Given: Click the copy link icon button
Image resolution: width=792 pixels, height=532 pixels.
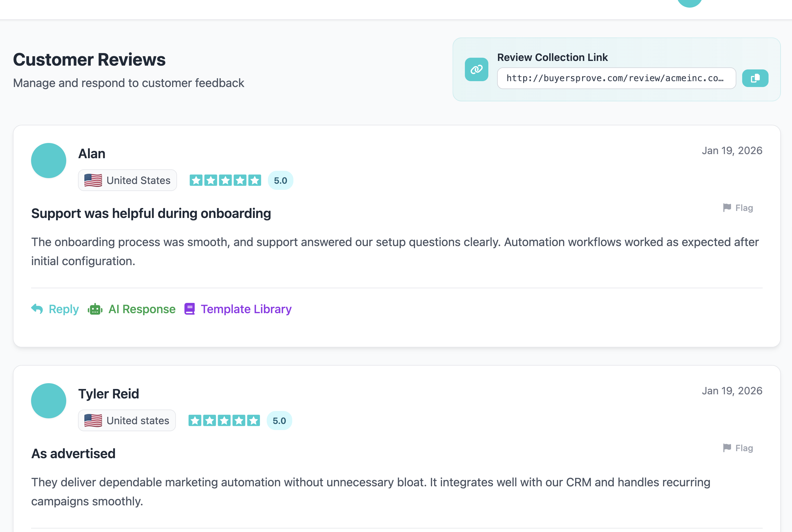Looking at the screenshot, I should [x=755, y=79].
